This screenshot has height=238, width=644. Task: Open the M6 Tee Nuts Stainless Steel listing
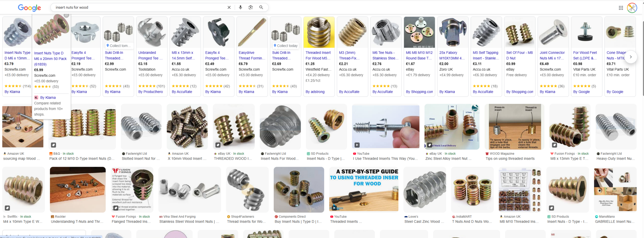(x=385, y=55)
